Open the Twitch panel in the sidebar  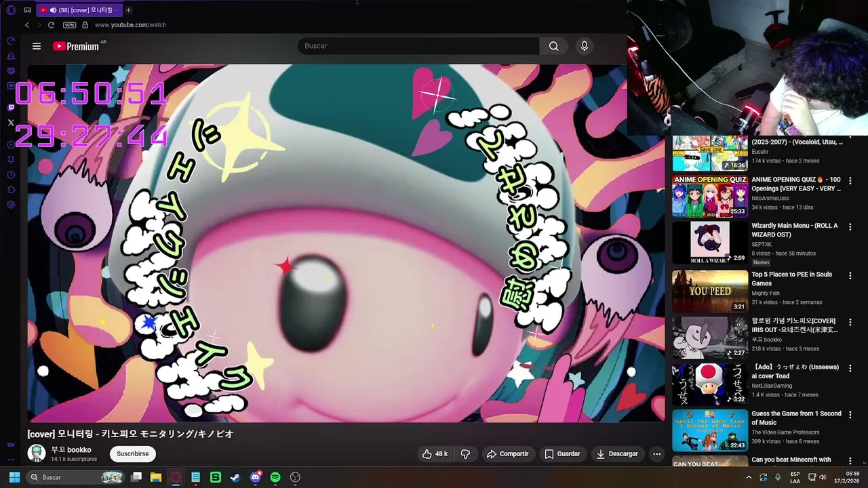(11, 107)
